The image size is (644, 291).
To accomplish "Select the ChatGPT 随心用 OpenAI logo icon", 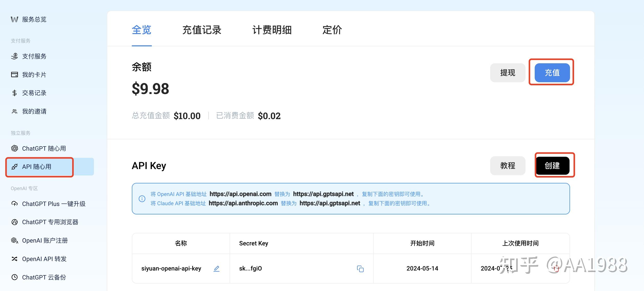I will click(x=15, y=148).
